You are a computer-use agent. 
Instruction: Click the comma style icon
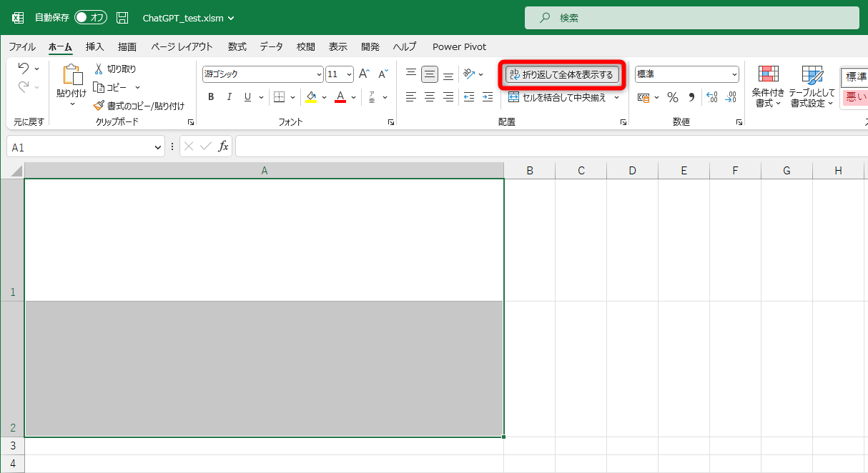click(x=691, y=97)
